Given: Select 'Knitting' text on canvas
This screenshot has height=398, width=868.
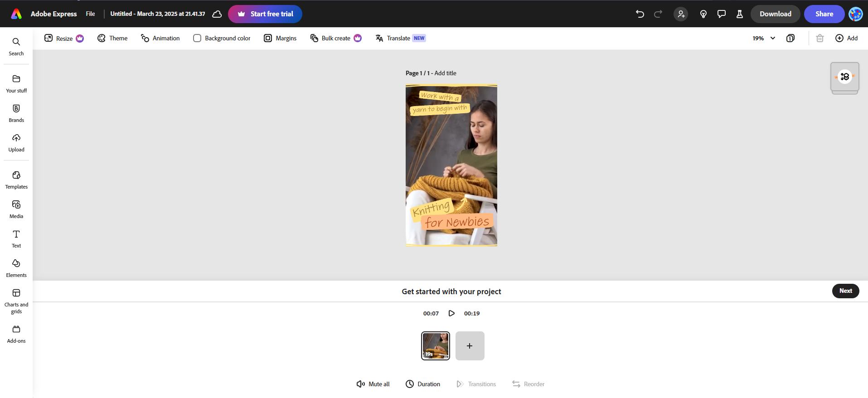Looking at the screenshot, I should [432, 209].
